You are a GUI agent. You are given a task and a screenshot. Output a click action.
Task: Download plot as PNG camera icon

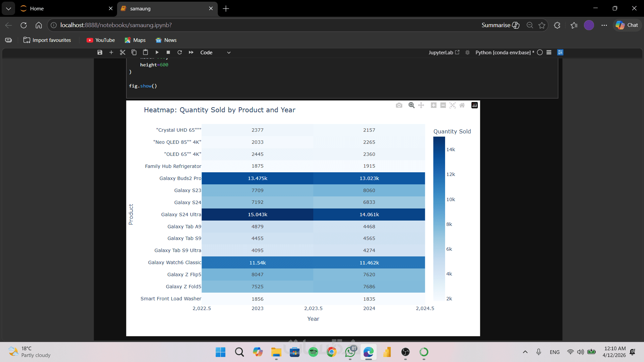[399, 105]
